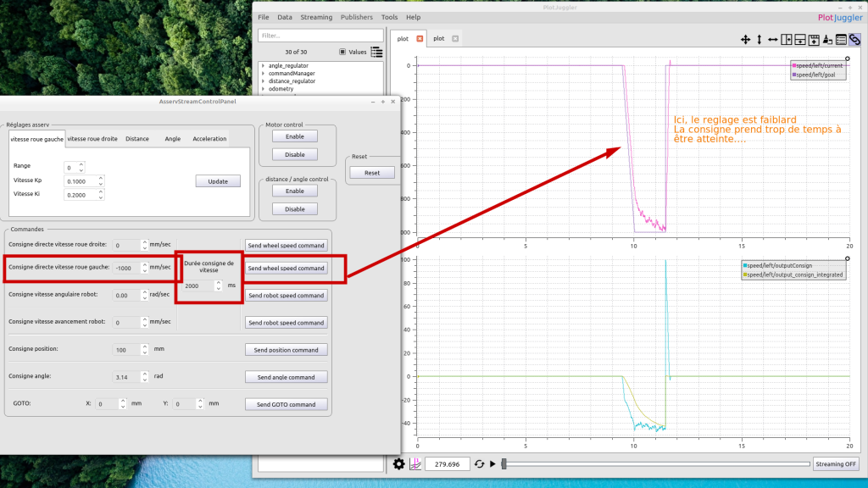Click Disable under distance / angle control
The height and width of the screenshot is (488, 868).
(294, 209)
